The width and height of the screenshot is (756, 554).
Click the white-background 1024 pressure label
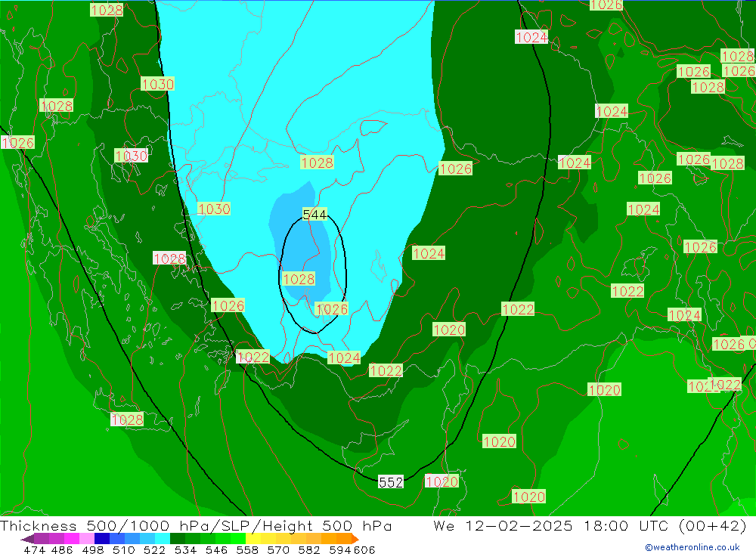click(x=531, y=37)
